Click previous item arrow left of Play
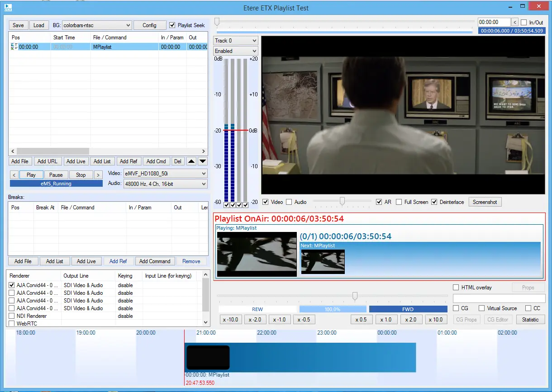 coord(14,175)
